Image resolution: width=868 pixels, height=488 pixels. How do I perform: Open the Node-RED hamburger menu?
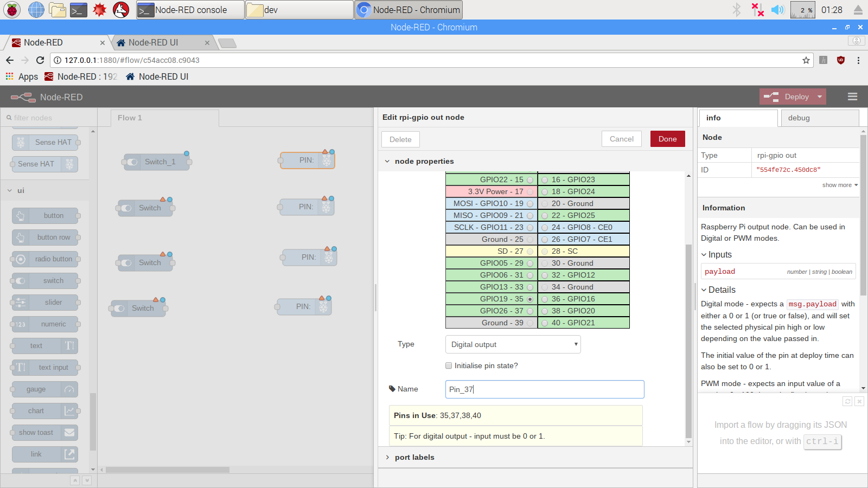[x=853, y=97]
